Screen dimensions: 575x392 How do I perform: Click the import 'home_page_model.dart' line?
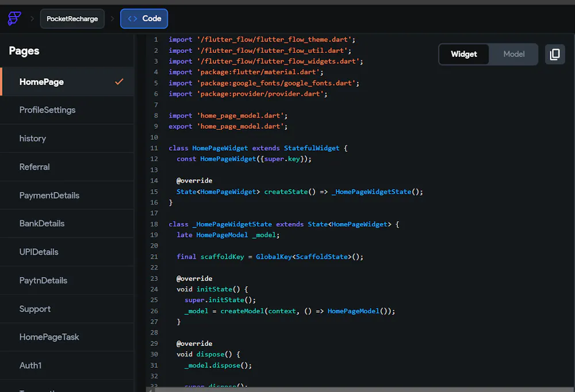(x=228, y=116)
